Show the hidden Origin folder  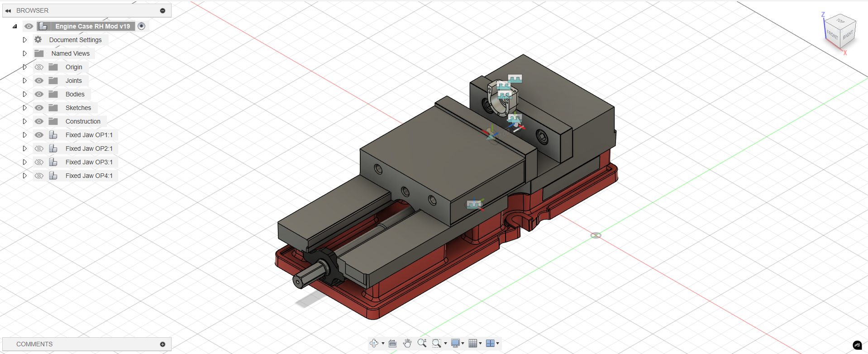click(x=39, y=67)
